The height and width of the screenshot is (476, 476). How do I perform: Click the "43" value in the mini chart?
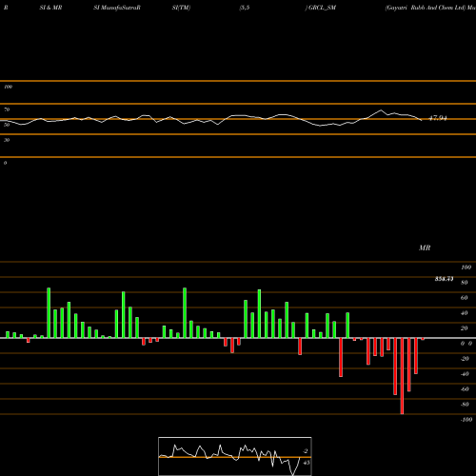click(307, 463)
